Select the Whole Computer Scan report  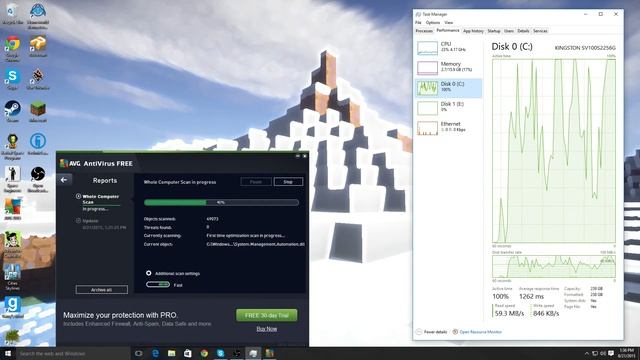tap(101, 202)
